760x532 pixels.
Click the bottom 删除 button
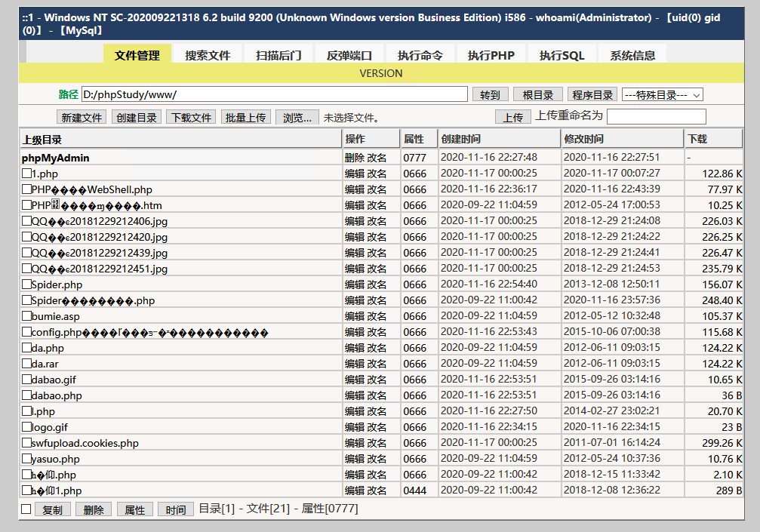pyautogui.click(x=94, y=509)
